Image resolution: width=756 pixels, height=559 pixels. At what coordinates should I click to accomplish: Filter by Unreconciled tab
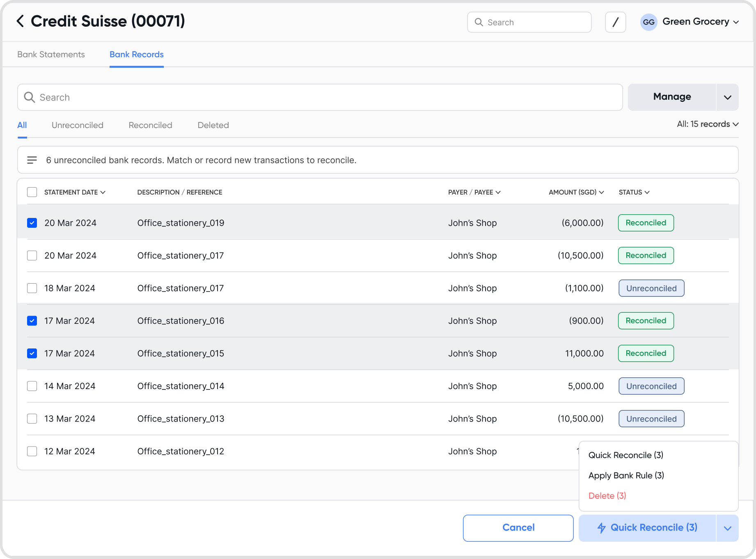(x=78, y=125)
